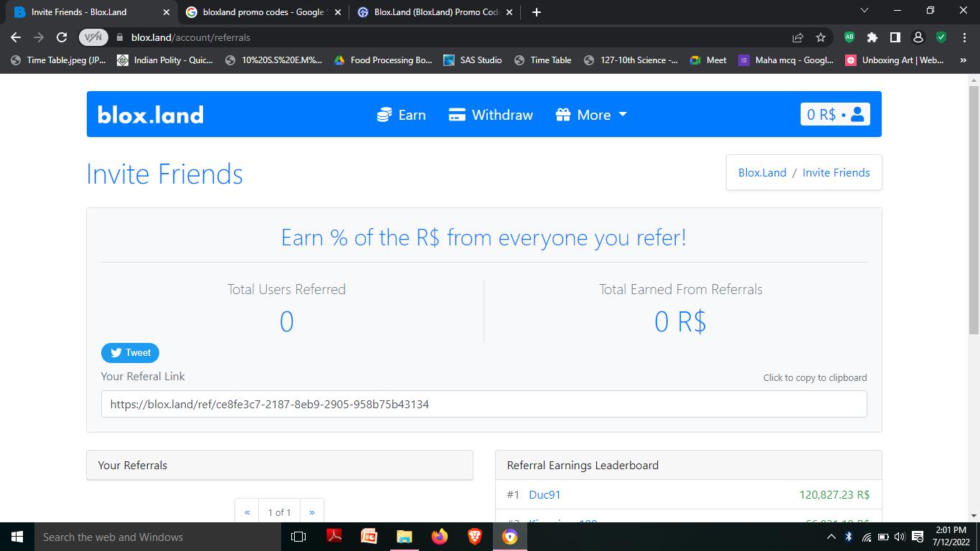The height and width of the screenshot is (551, 980).
Task: Open the Extensions puzzle menu
Action: pyautogui.click(x=872, y=37)
